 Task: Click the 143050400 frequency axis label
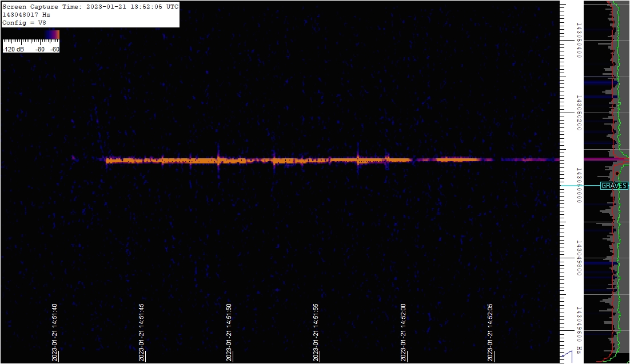579,40
